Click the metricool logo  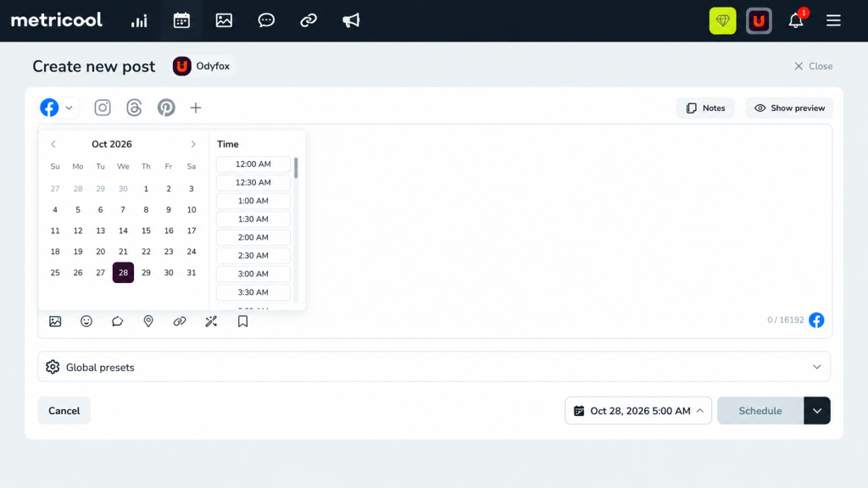(57, 20)
